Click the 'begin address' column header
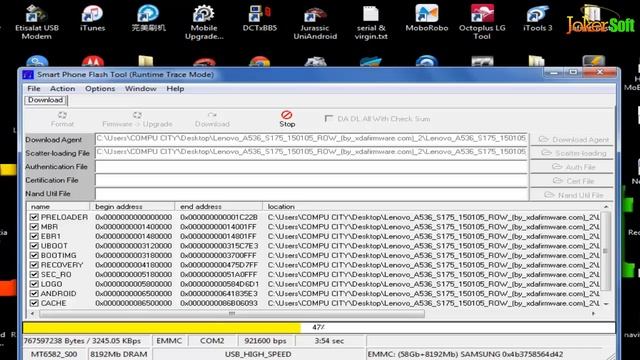The width and height of the screenshot is (640, 360). pos(132,207)
